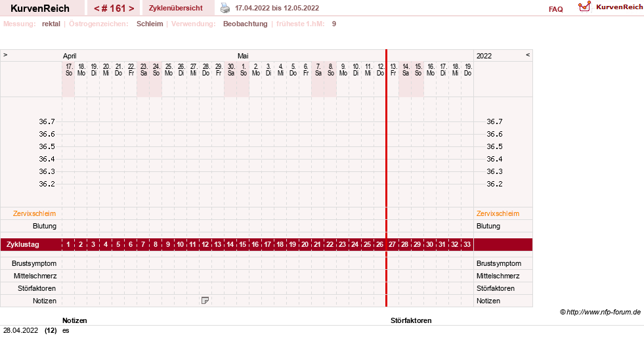Image resolution: width=644 pixels, height=346 pixels.
Task: Click the 'Schleim' estrogen sign value
Action: click(150, 24)
